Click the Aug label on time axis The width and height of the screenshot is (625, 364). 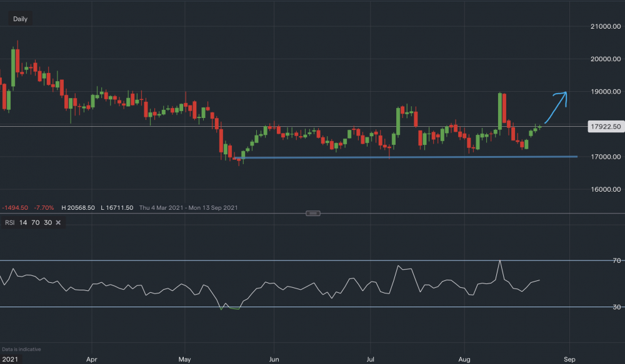[x=465, y=360]
